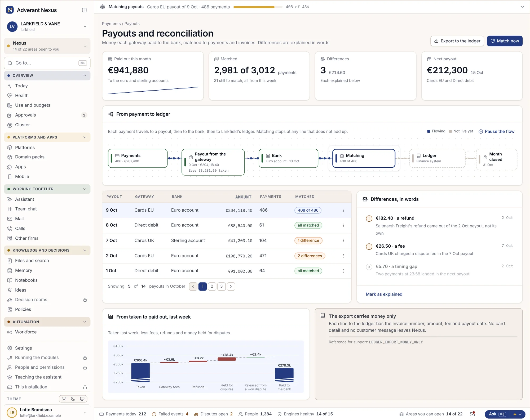Open the mail notifications icon in status bar

tap(472, 414)
